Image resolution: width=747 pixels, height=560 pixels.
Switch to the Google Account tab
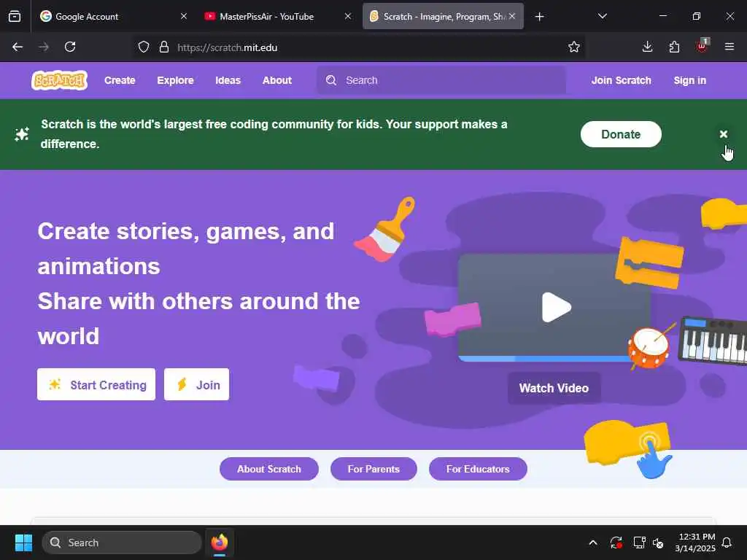tap(115, 16)
